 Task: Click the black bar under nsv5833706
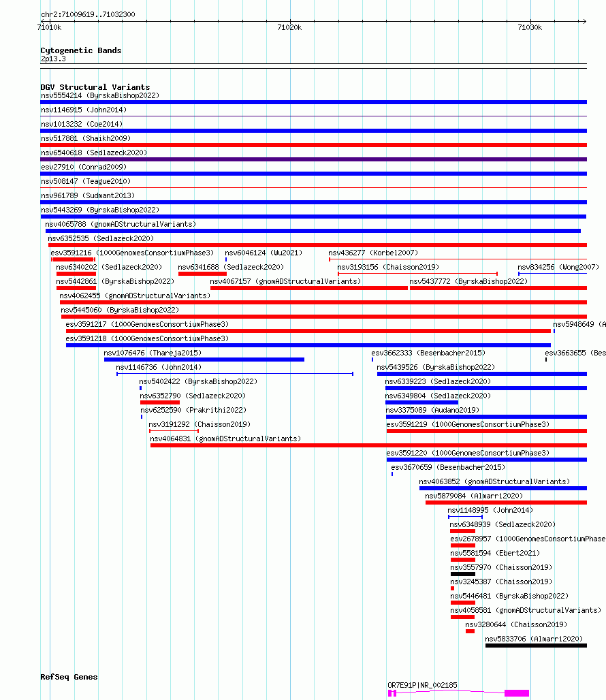[536, 646]
